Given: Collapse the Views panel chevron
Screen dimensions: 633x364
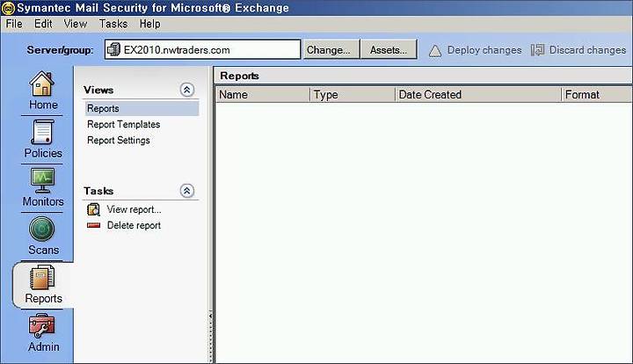Looking at the screenshot, I should pos(186,90).
